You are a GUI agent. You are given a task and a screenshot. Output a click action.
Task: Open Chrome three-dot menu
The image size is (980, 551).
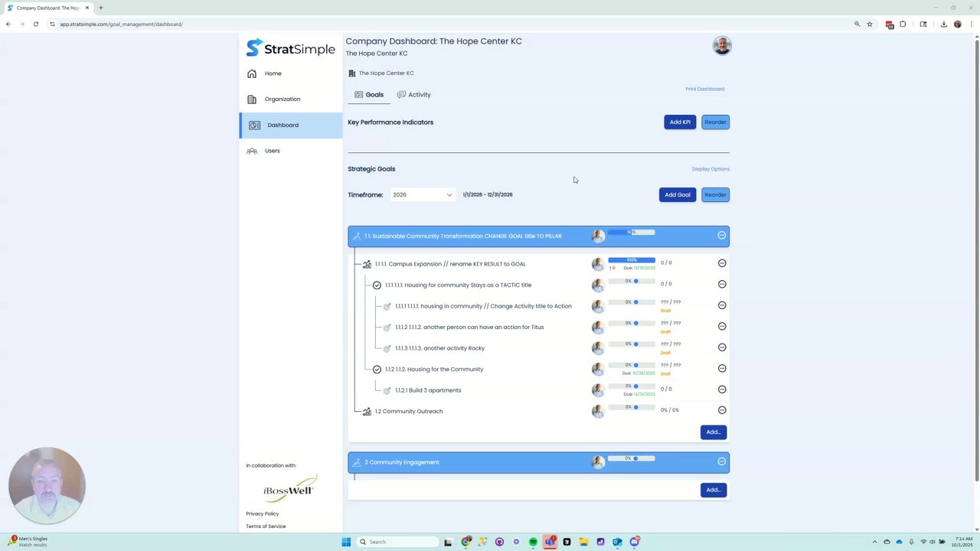pos(971,24)
